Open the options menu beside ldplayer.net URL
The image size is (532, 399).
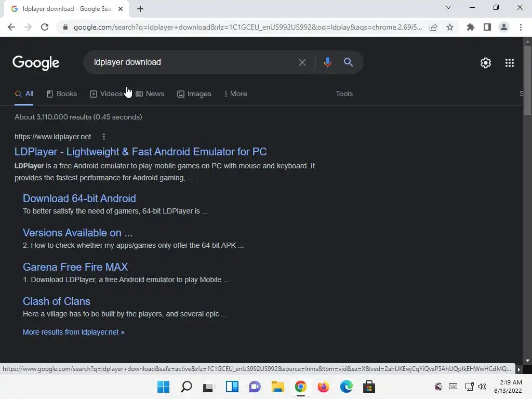click(104, 137)
